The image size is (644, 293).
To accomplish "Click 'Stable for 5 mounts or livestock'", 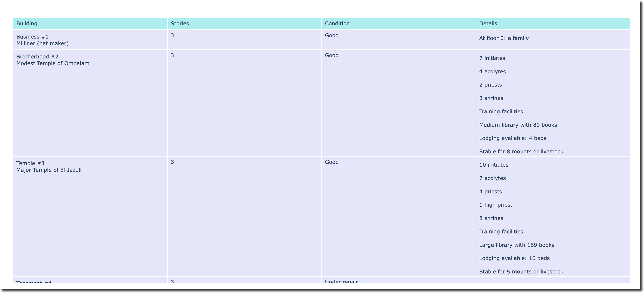I will [521, 272].
